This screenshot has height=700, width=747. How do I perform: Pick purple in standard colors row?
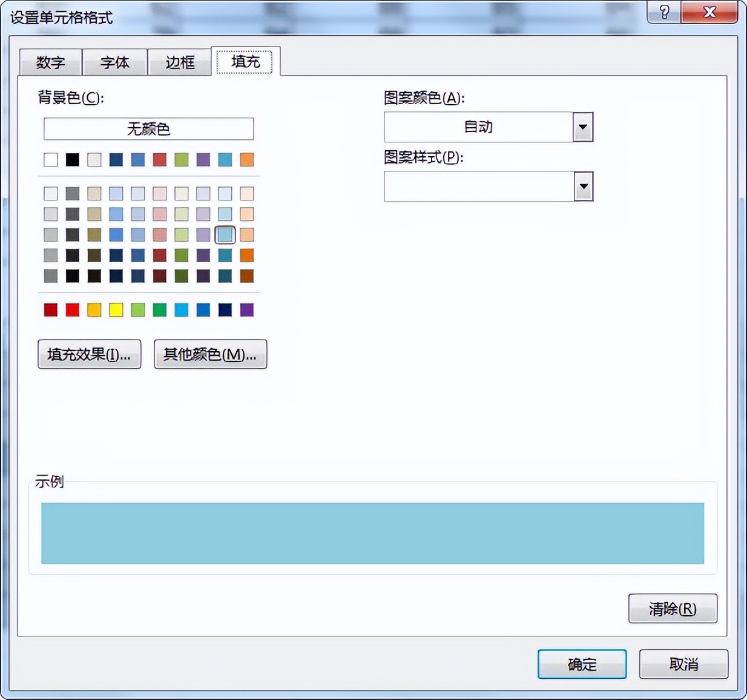point(247,310)
